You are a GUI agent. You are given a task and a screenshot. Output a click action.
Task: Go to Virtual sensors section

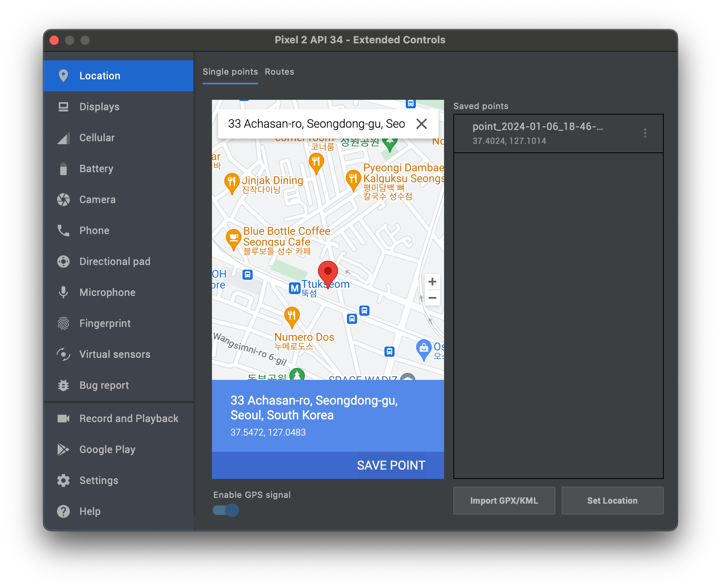(x=118, y=354)
